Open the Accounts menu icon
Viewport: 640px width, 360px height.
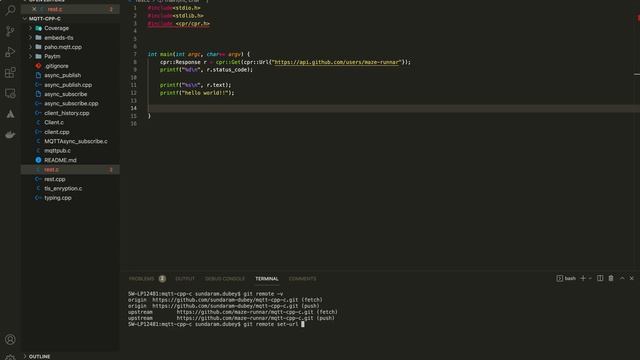10,339
